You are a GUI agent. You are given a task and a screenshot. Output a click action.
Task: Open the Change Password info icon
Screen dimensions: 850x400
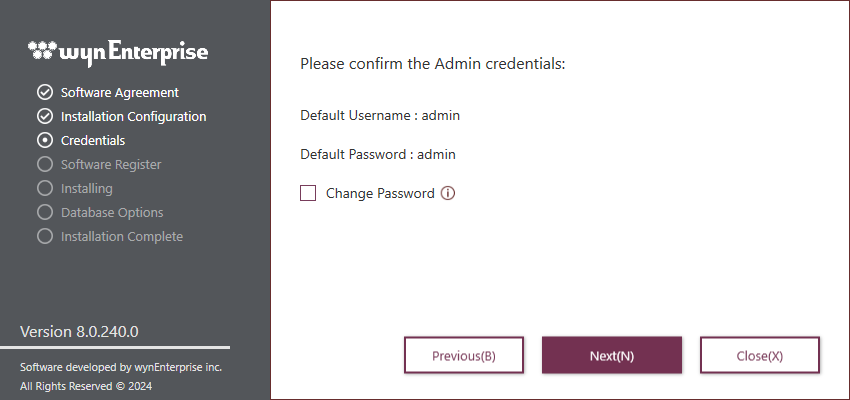[x=448, y=193]
